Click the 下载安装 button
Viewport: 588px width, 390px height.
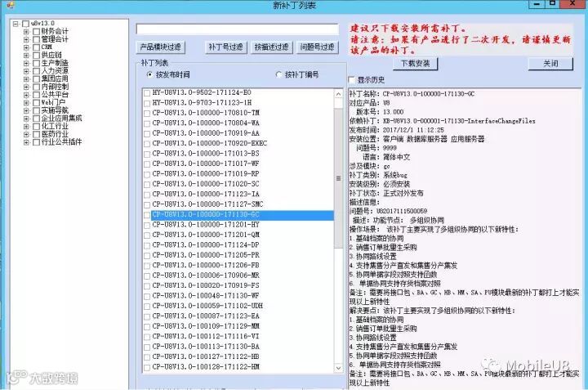click(415, 64)
